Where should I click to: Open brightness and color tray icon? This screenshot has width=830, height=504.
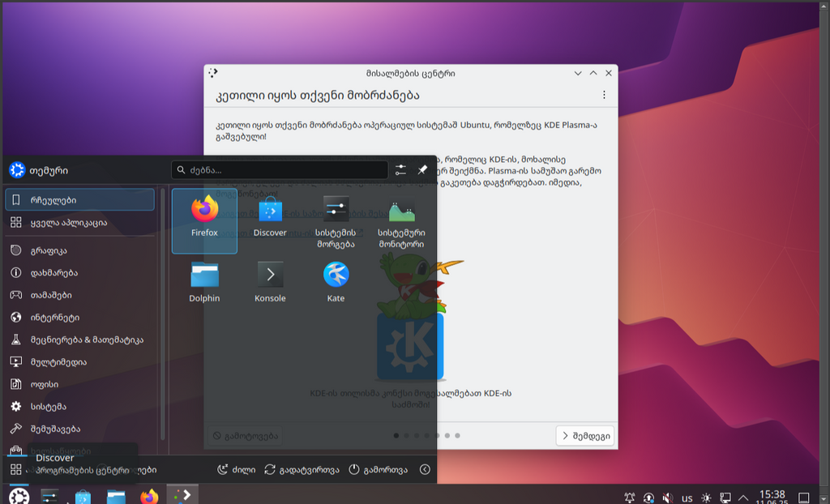click(x=706, y=498)
